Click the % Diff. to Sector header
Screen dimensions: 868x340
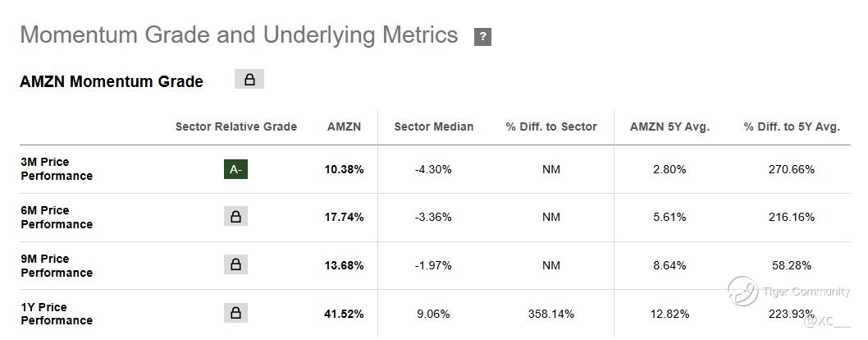[551, 126]
